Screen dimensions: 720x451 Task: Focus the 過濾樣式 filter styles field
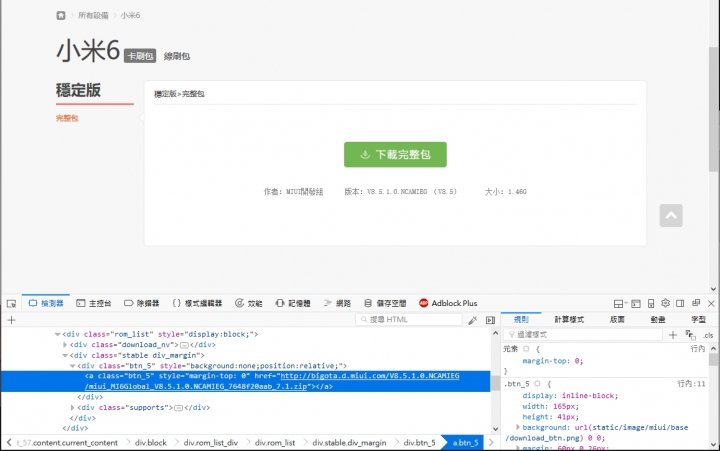[583, 334]
